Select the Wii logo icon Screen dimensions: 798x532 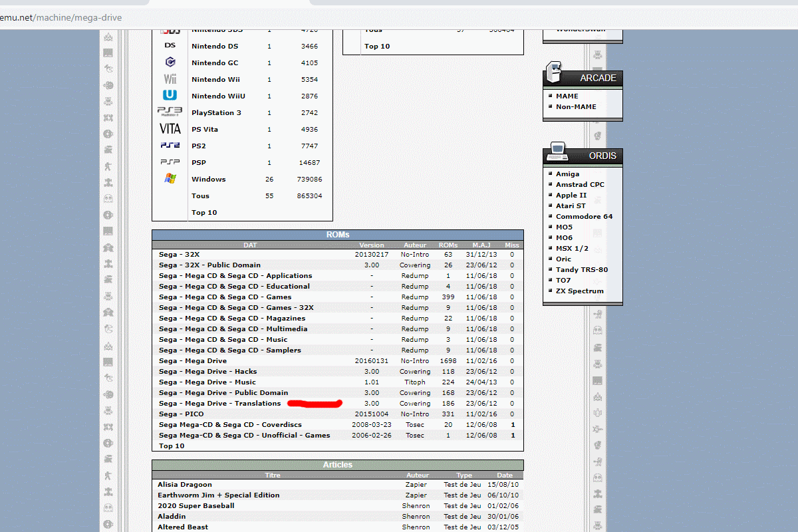tap(170, 79)
